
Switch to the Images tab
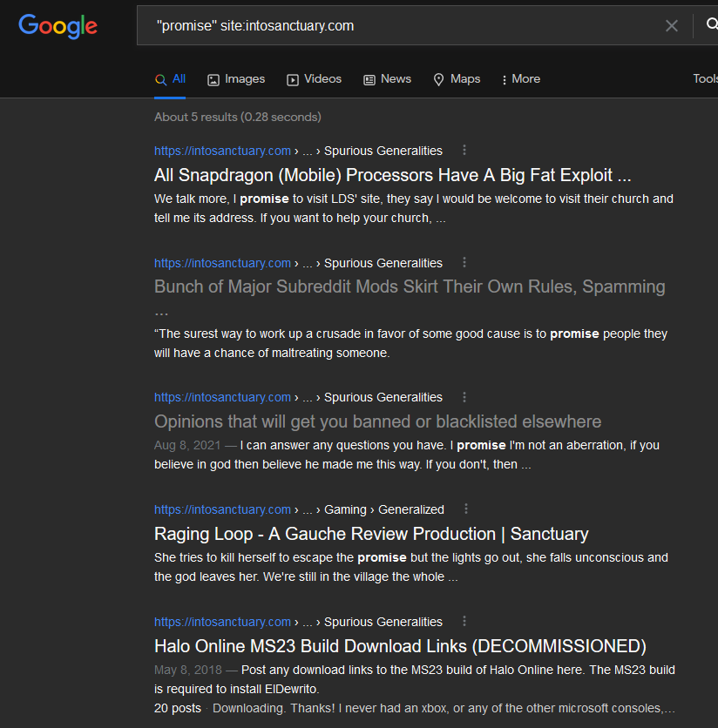coord(236,79)
